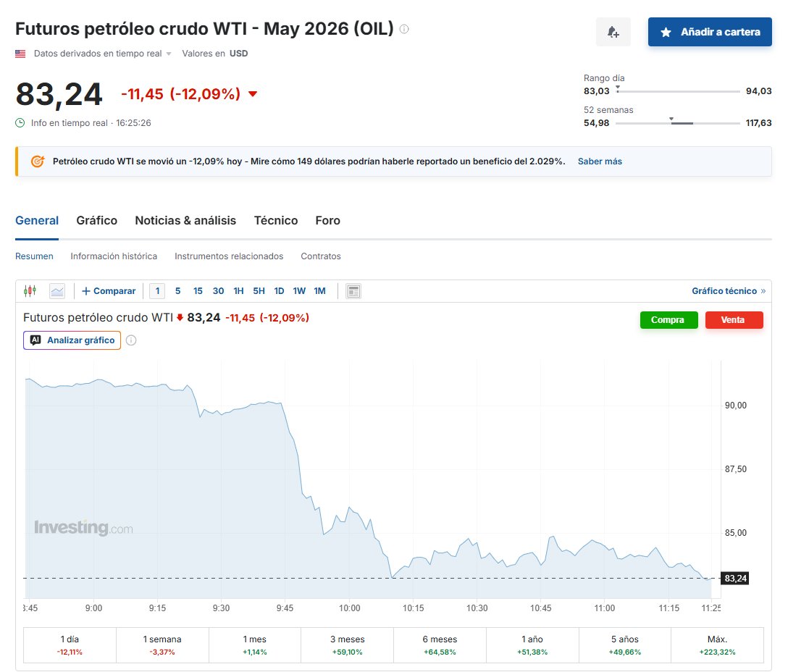Open the Datos derivados en tiempo real dropdown

tap(103, 54)
